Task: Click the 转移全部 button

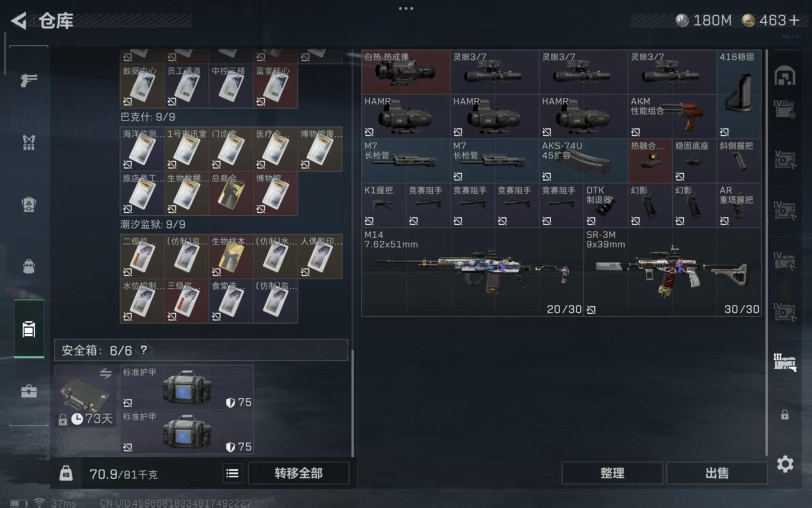Action: (x=298, y=473)
